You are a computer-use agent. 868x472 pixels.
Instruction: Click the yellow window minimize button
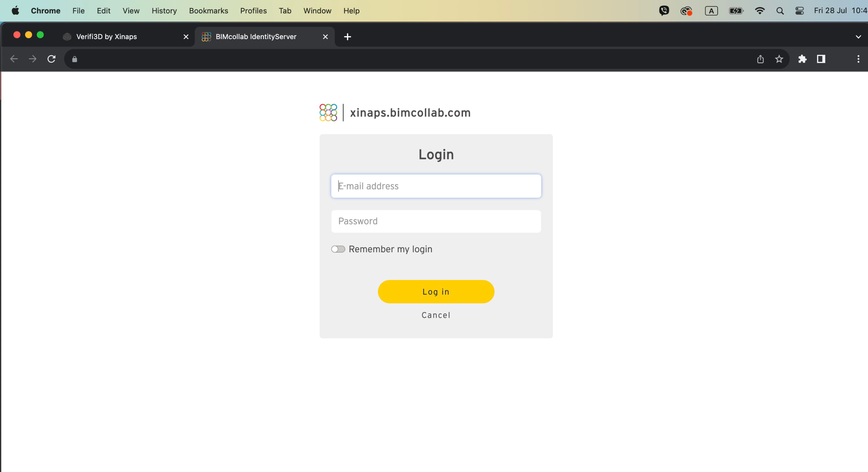click(x=29, y=35)
